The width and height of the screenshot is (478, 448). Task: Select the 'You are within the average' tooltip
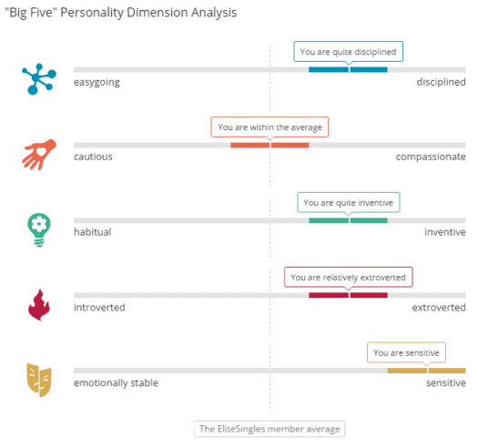(x=270, y=127)
